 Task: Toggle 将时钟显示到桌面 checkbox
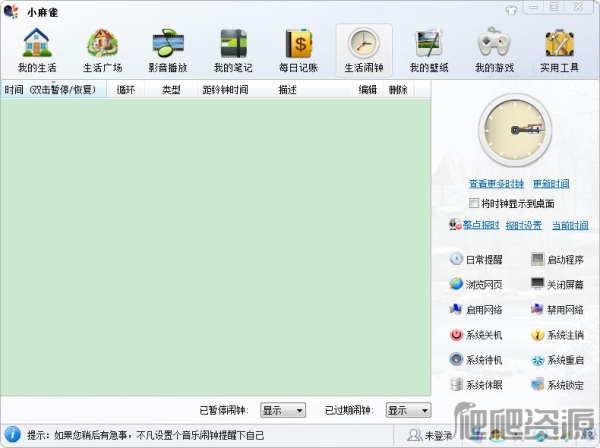point(474,203)
